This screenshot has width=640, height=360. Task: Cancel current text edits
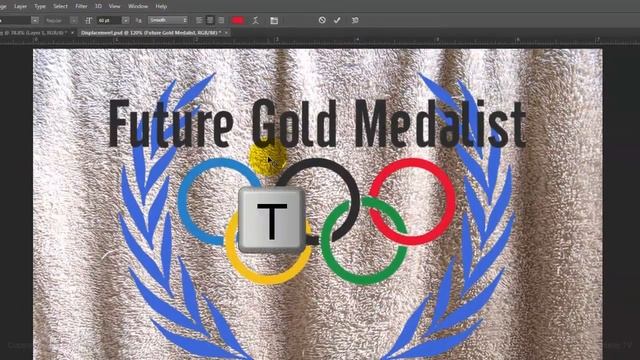[x=322, y=20]
